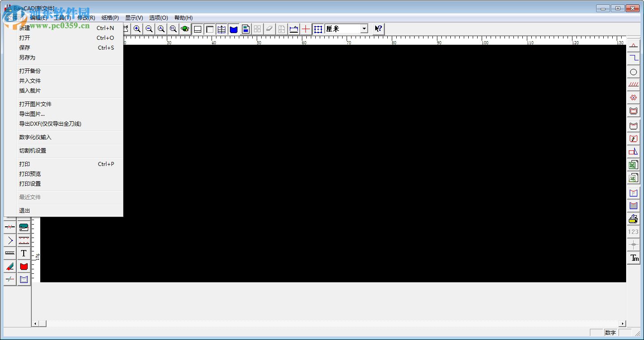This screenshot has height=340, width=644.
Task: Choose 切割机设置 menu entry
Action: [x=64, y=150]
